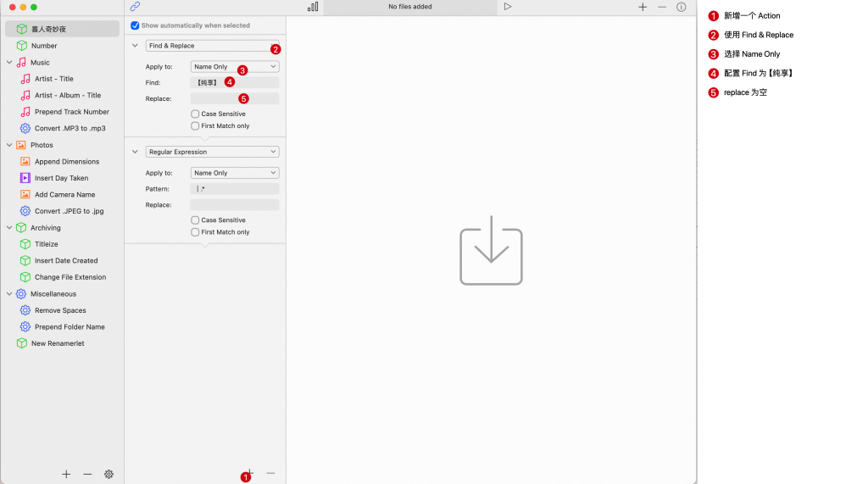Click the bar chart icon in the toolbar
Viewport: 868px width, 484px height.
[x=313, y=7]
